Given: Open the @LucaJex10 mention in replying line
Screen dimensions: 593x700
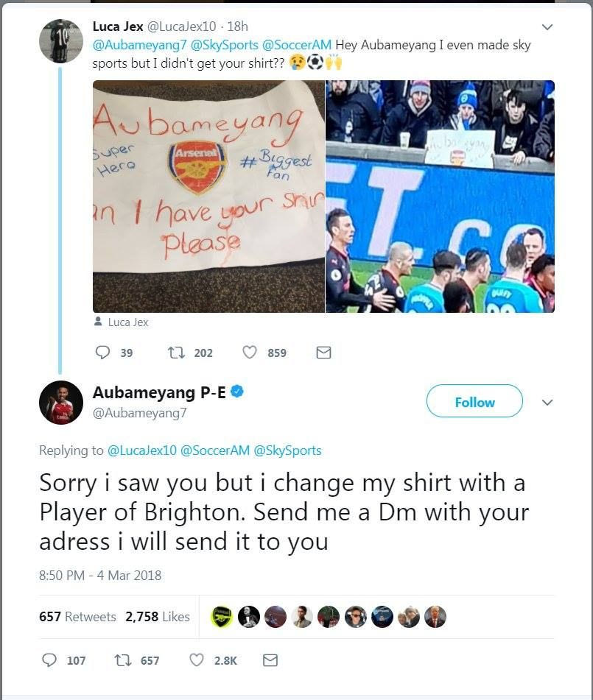Looking at the screenshot, I should [142, 450].
